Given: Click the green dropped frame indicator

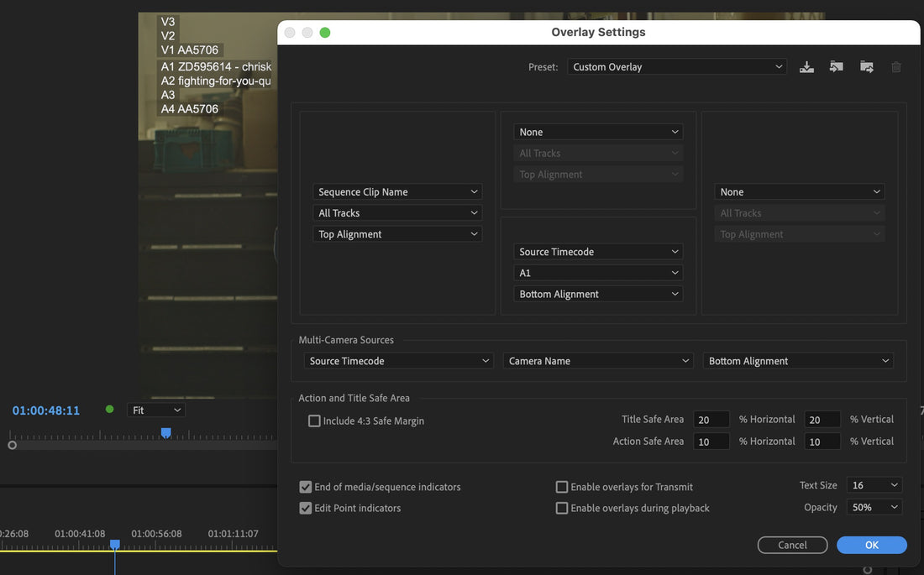Looking at the screenshot, I should coord(109,409).
